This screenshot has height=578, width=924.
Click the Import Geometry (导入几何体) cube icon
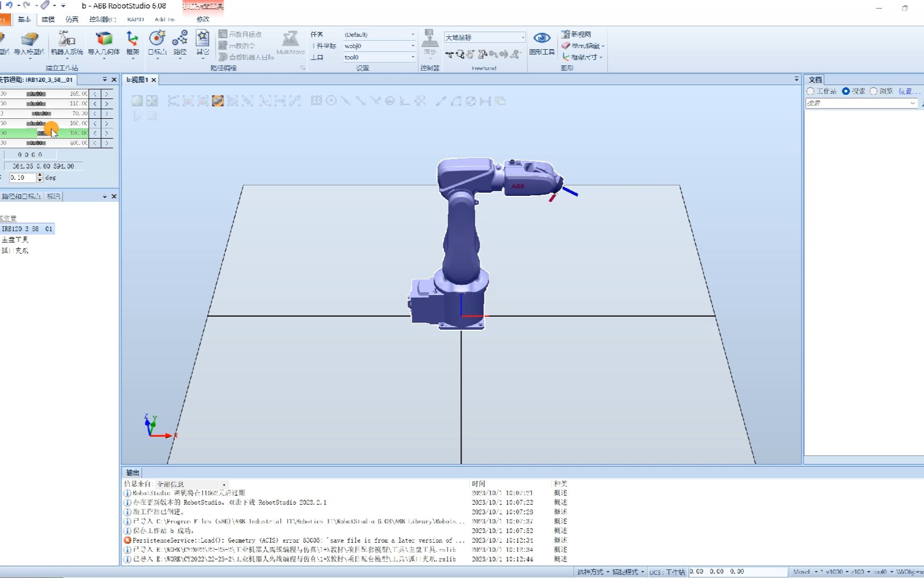coord(104,39)
